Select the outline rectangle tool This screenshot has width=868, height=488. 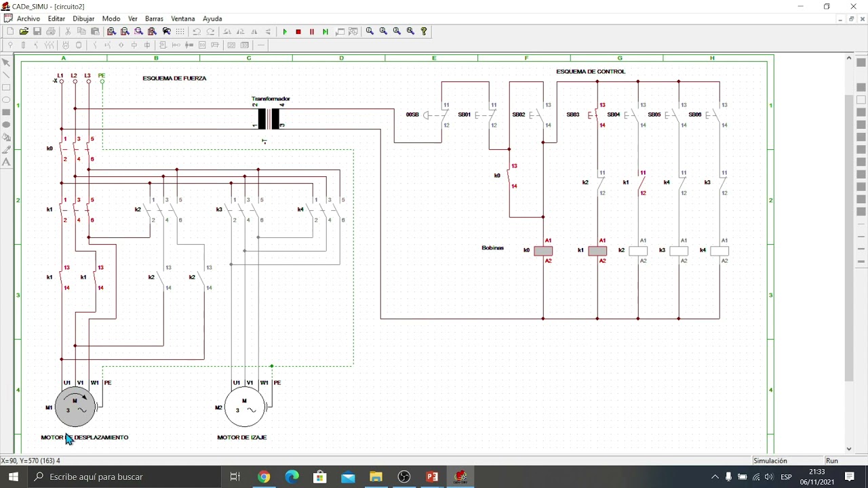6,87
